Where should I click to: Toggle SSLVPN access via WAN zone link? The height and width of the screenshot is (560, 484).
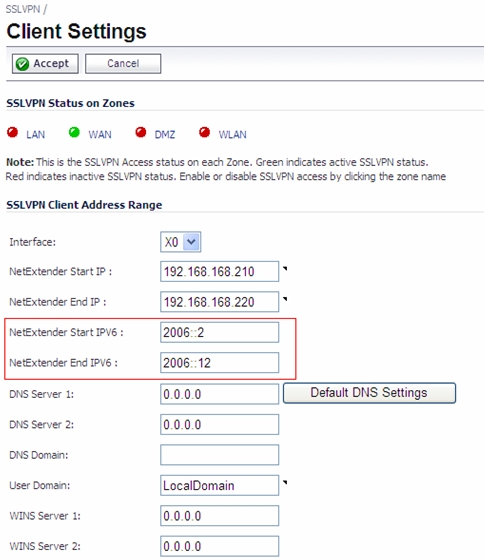(100, 135)
